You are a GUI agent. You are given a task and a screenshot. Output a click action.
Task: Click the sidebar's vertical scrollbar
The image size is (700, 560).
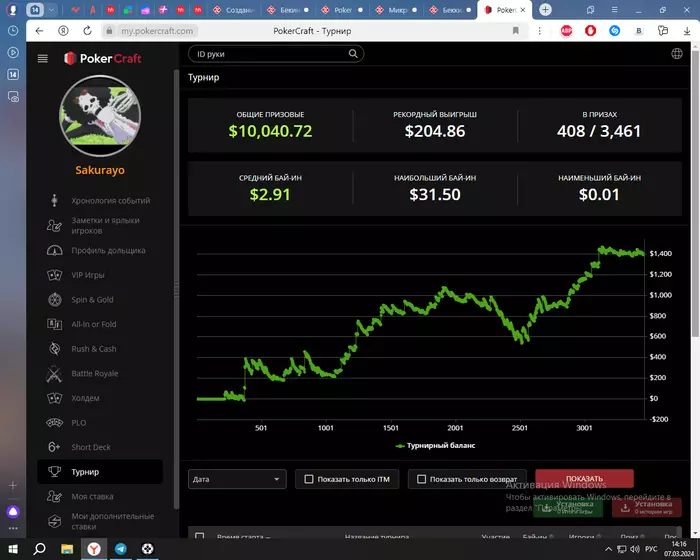[176, 289]
